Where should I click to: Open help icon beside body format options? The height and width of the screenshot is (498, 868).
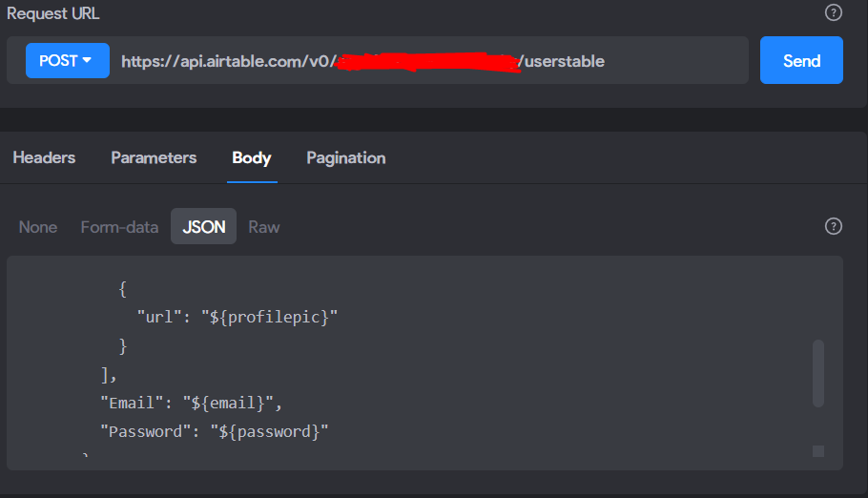tap(833, 226)
